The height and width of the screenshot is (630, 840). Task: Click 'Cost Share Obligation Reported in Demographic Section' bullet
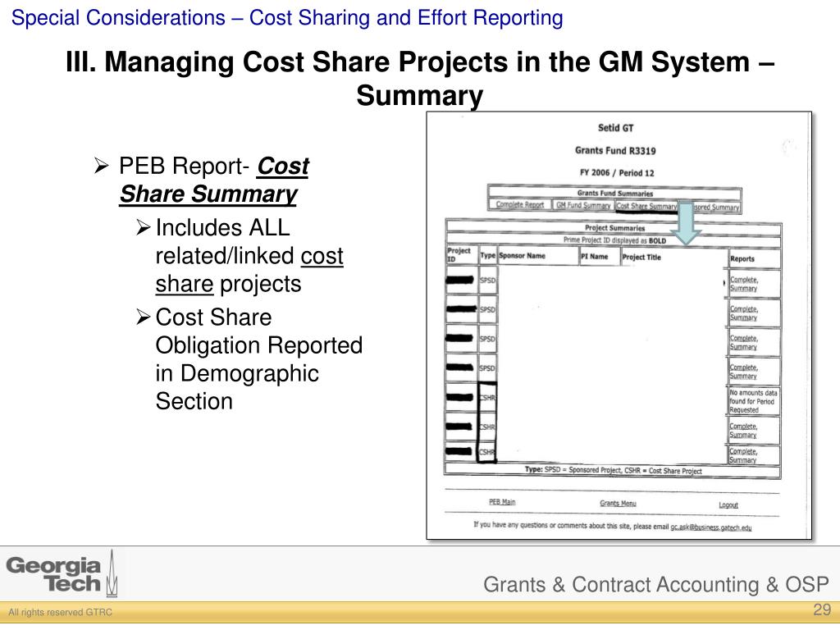(x=258, y=359)
